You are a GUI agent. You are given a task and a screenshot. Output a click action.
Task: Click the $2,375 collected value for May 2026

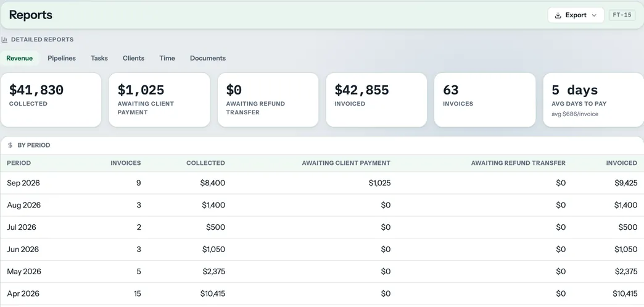click(x=213, y=272)
